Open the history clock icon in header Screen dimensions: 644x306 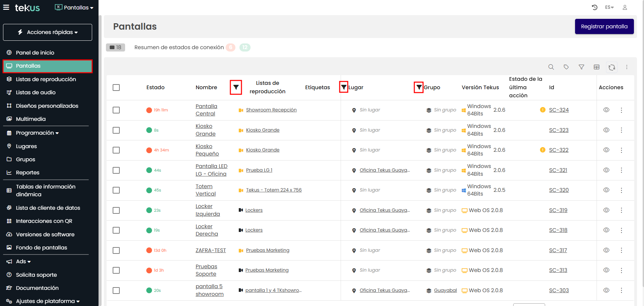coord(595,7)
